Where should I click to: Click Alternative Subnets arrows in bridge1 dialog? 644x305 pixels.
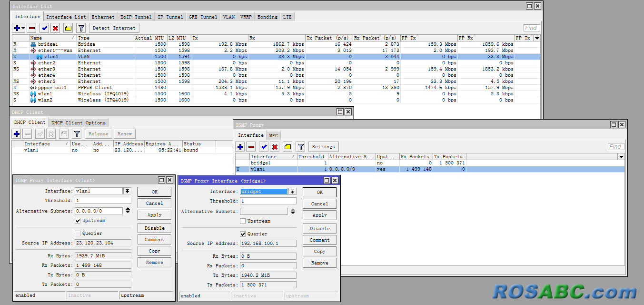coord(292,211)
